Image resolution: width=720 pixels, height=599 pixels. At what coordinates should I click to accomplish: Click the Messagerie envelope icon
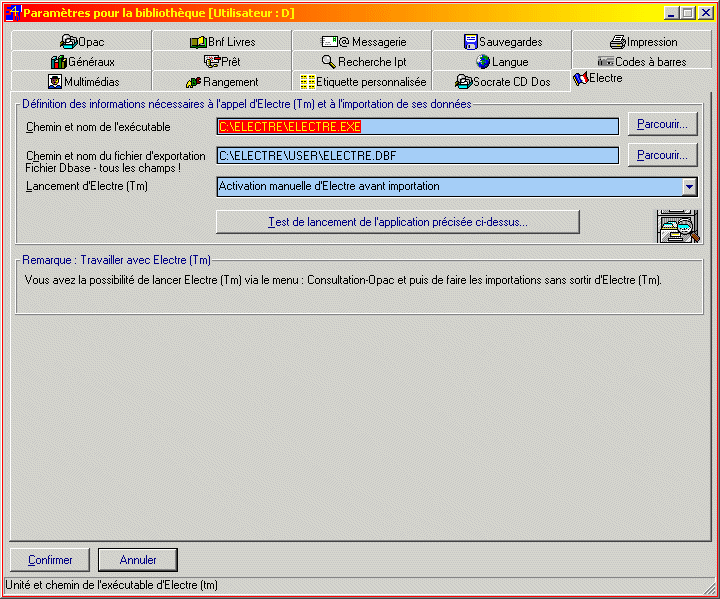pyautogui.click(x=329, y=42)
